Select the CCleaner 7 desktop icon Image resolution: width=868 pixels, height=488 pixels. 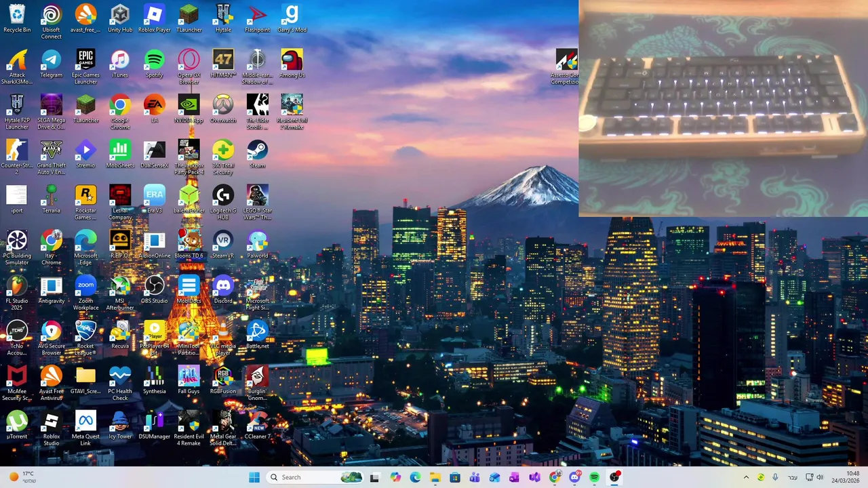click(x=257, y=426)
